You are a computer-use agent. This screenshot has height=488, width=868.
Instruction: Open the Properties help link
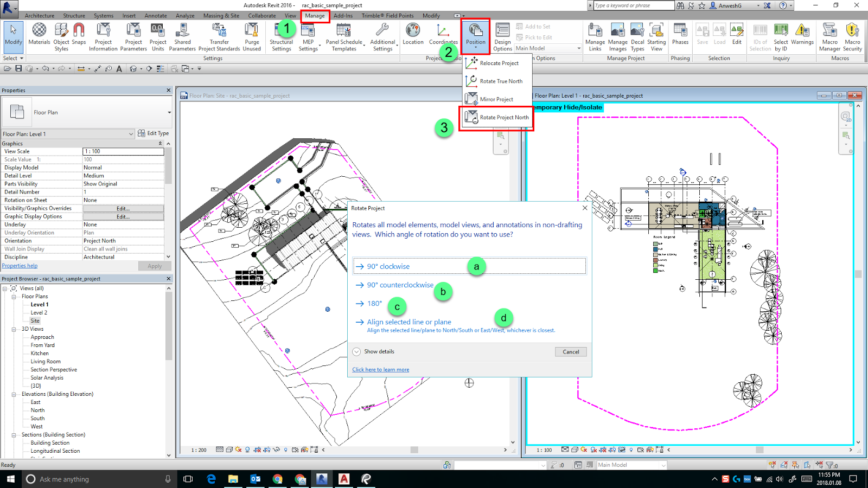pyautogui.click(x=20, y=266)
